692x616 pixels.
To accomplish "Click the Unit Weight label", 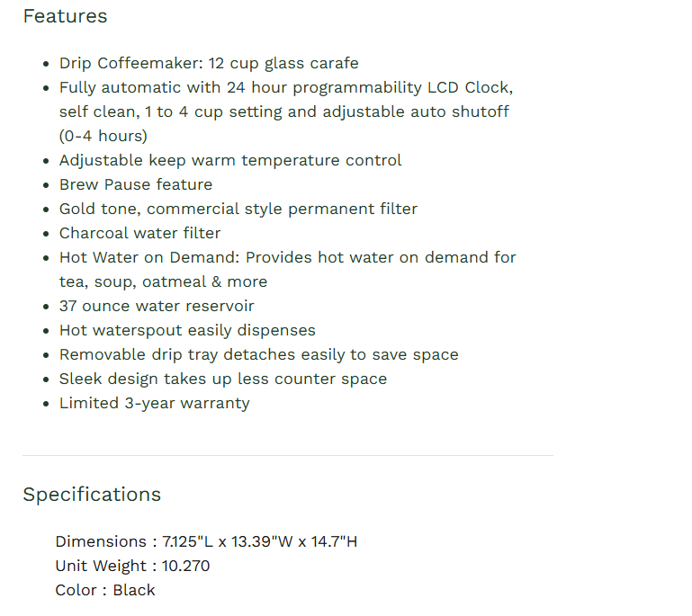I will (x=100, y=566).
